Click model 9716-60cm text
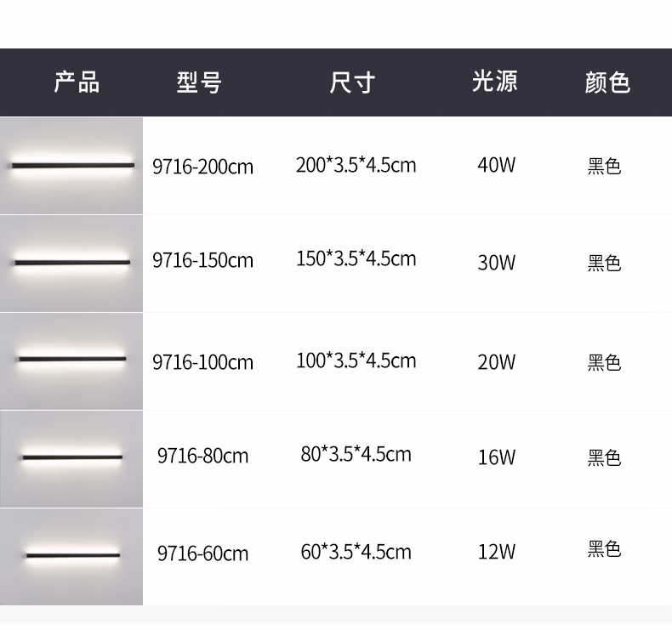Image resolution: width=672 pixels, height=630 pixels. [x=202, y=553]
